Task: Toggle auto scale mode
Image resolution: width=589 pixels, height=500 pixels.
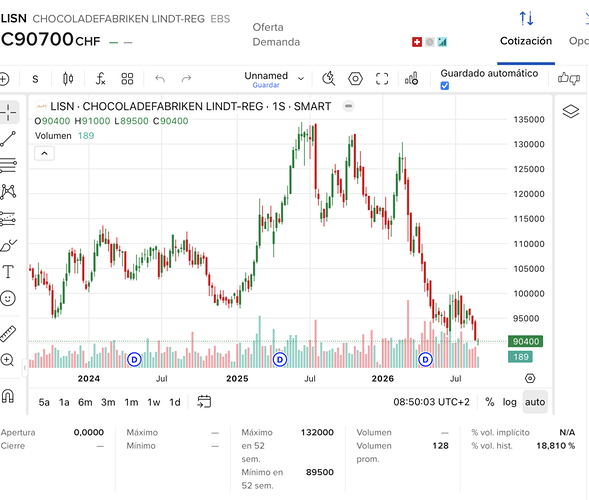Action: pyautogui.click(x=535, y=402)
